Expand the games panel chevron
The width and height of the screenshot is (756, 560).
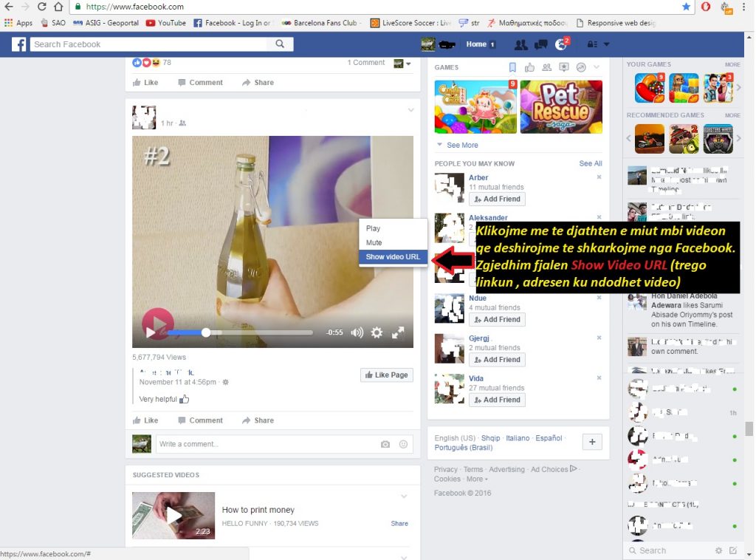[597, 67]
